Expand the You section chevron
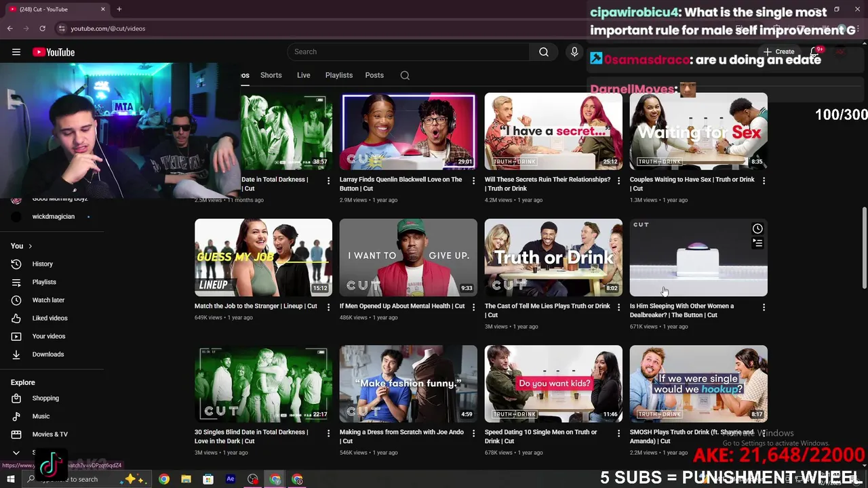The image size is (868, 488). tap(30, 246)
